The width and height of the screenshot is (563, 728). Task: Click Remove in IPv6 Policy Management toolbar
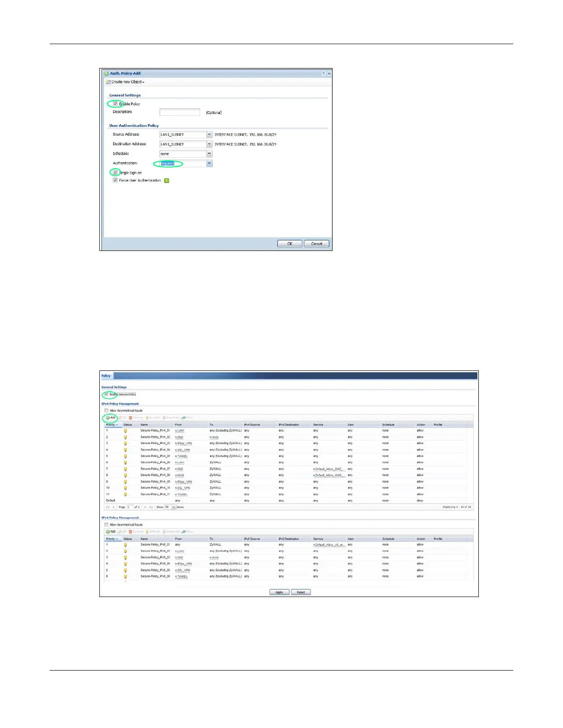click(136, 532)
